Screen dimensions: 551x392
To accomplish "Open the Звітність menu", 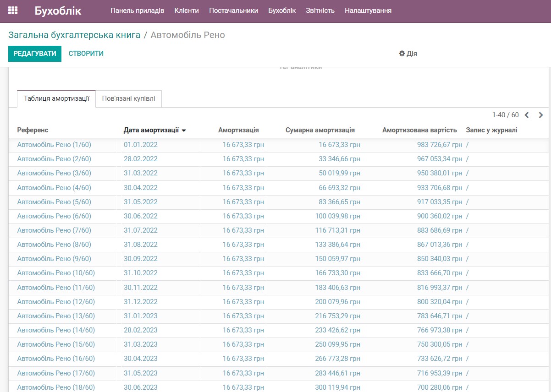I will tap(320, 10).
